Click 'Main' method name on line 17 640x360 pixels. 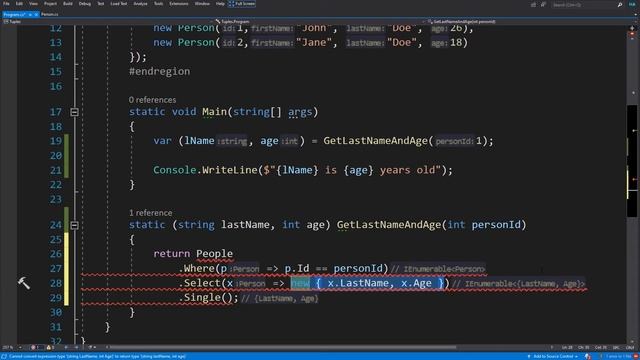(x=214, y=111)
